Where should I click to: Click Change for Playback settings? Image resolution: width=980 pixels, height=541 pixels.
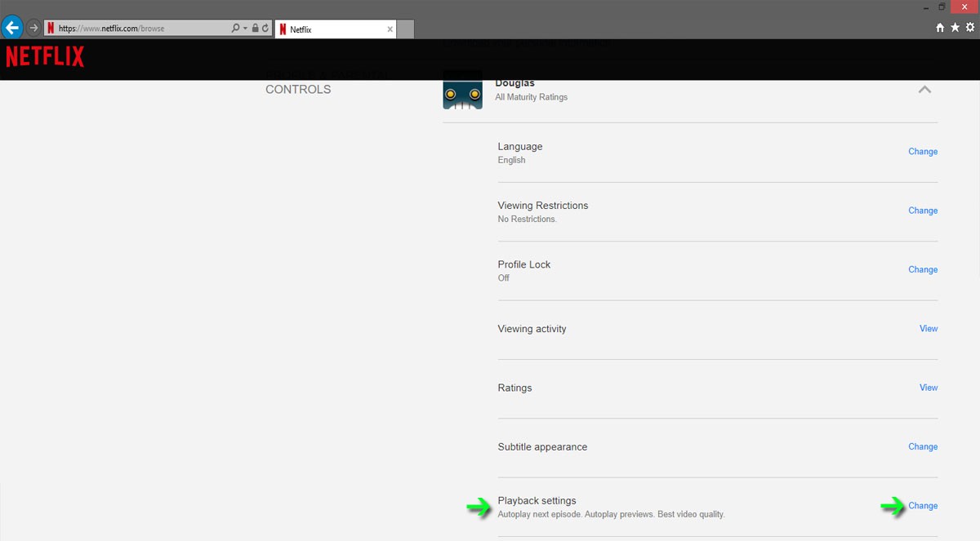[x=923, y=506]
